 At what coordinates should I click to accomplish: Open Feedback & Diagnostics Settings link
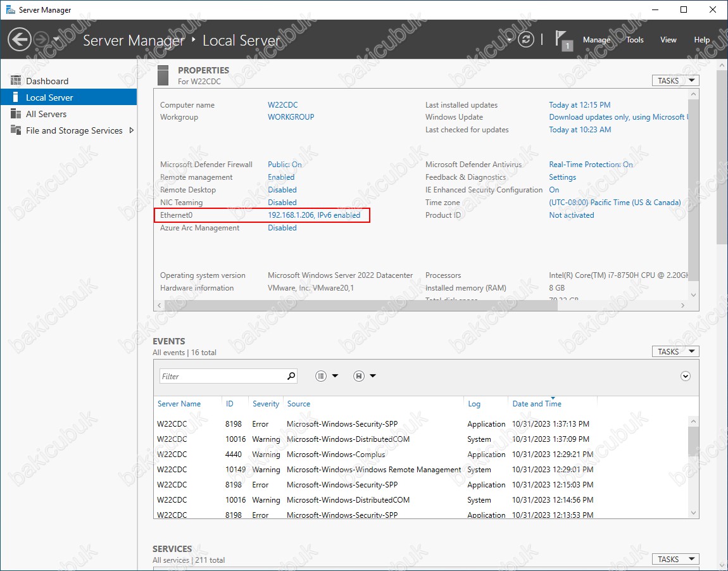(562, 177)
